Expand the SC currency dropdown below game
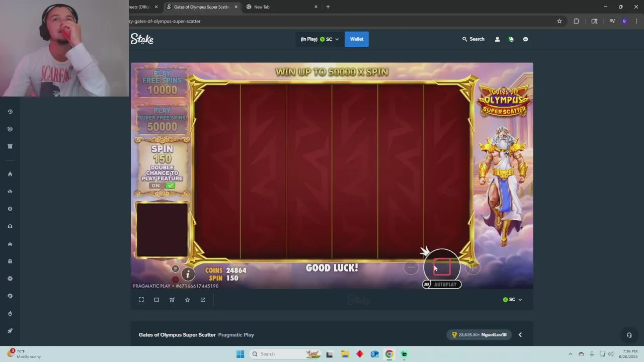Viewport: 644px width, 362px height. point(513,300)
